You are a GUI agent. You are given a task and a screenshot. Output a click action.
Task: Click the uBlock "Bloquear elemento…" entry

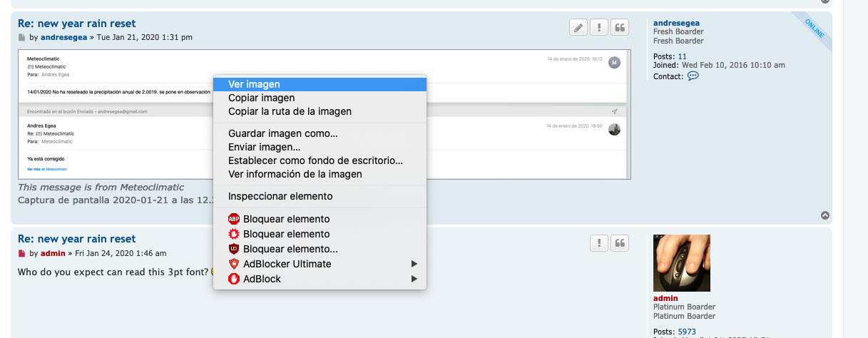[x=290, y=249]
